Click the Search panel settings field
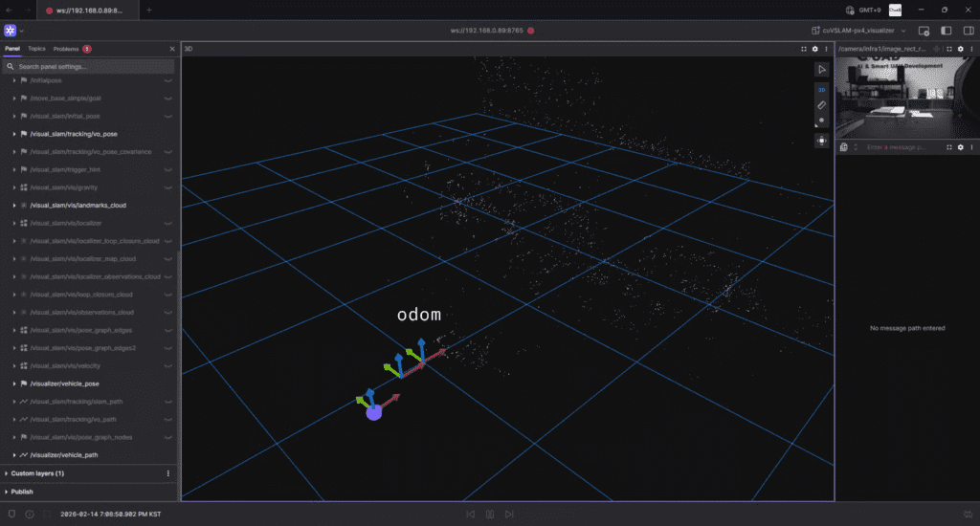This screenshot has height=526, width=980. click(91, 67)
